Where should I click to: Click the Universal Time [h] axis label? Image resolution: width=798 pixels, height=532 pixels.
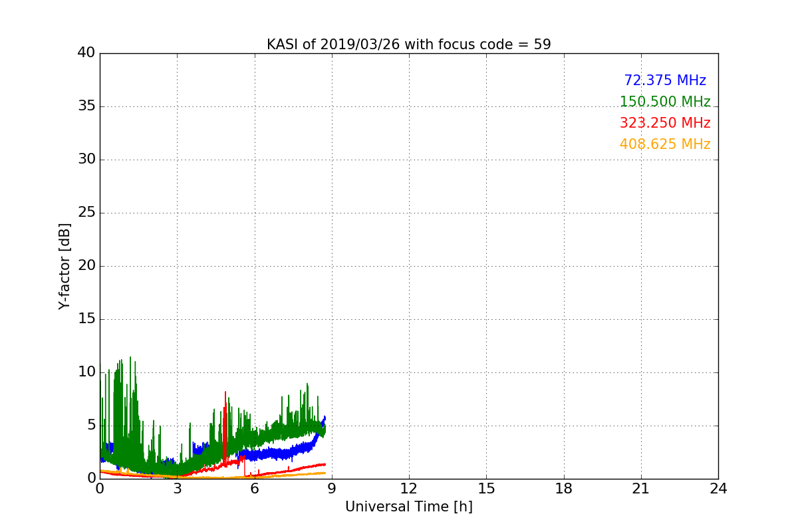(x=409, y=507)
